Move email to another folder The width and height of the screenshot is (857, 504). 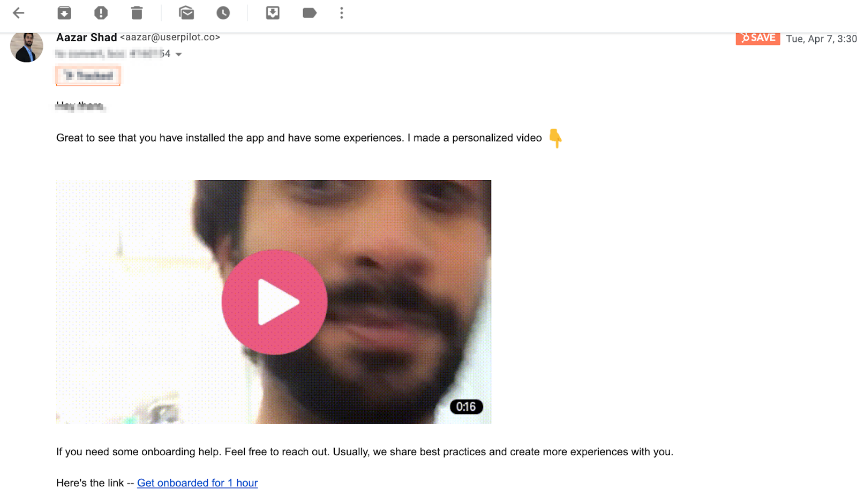(273, 13)
